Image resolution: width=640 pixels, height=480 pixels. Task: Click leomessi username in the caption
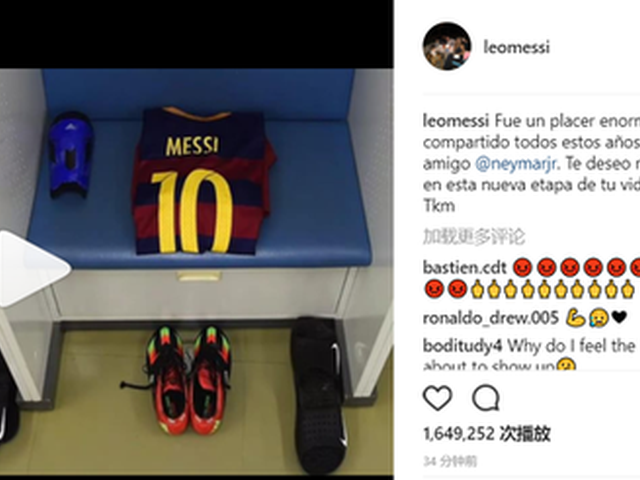point(456,121)
